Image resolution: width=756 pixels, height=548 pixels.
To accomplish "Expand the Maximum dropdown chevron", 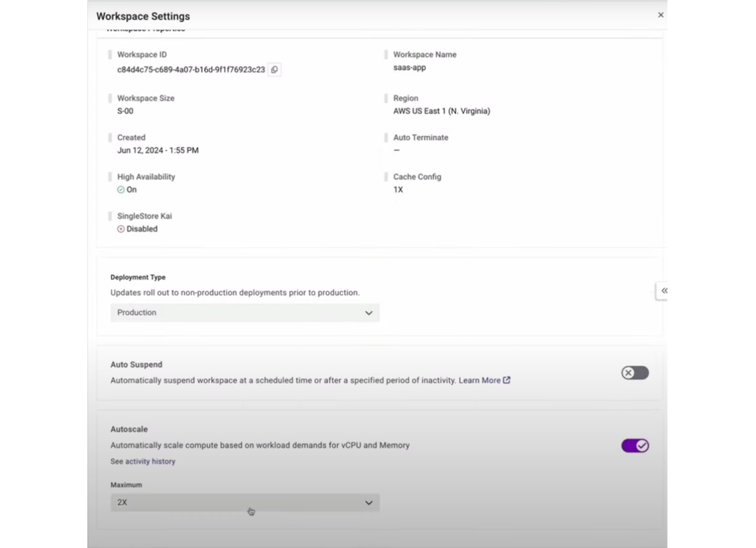I will point(369,502).
